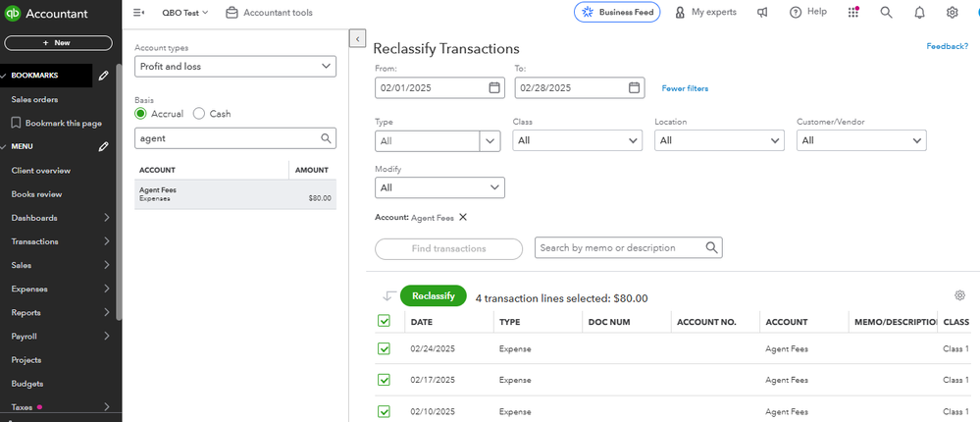Click the Find transactions button
The height and width of the screenshot is (422, 980).
(x=448, y=249)
